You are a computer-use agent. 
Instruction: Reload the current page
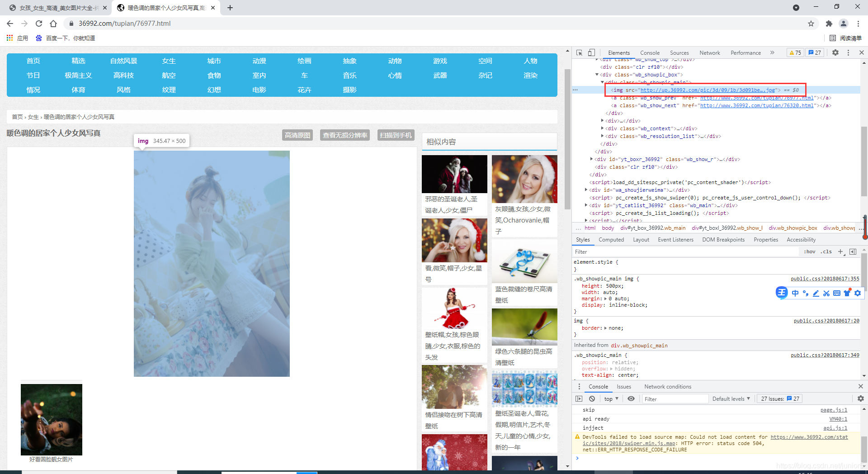(x=39, y=24)
